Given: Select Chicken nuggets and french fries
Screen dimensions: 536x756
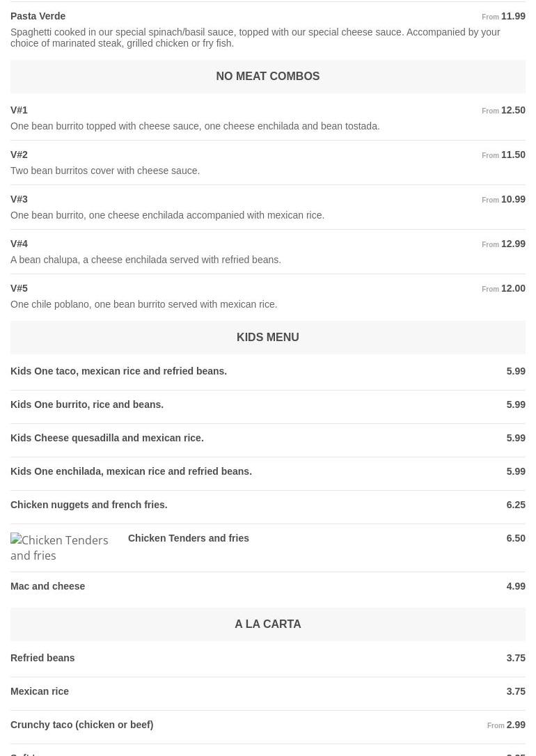Looking at the screenshot, I should 89,505.
